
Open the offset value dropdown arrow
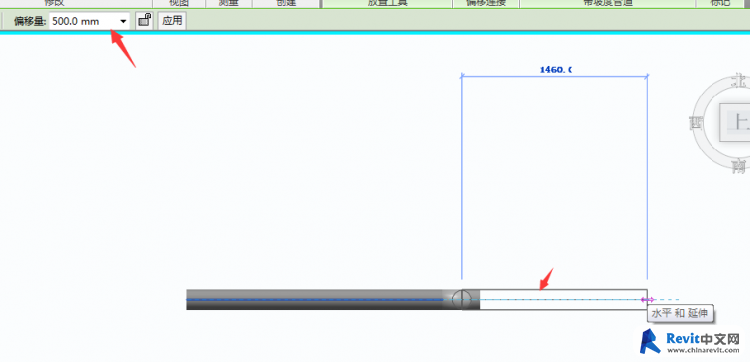click(123, 22)
